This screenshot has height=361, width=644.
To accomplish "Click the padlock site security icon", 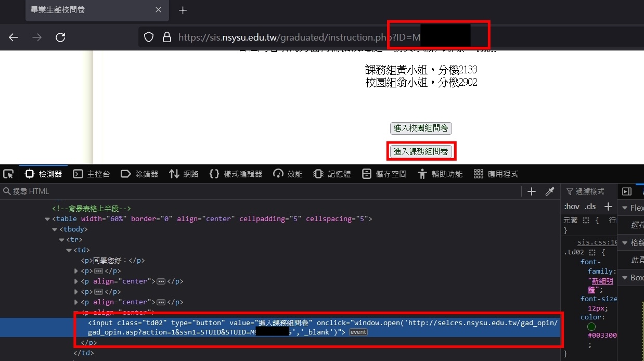I will [x=166, y=37].
